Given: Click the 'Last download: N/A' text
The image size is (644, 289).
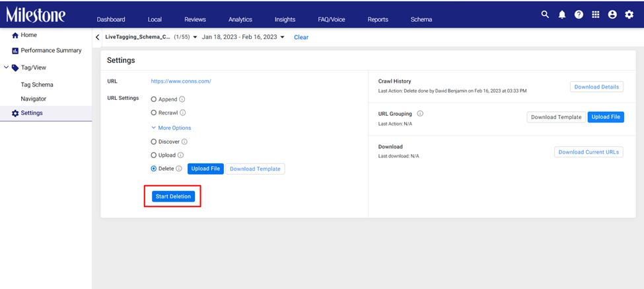Looking at the screenshot, I should point(399,156).
